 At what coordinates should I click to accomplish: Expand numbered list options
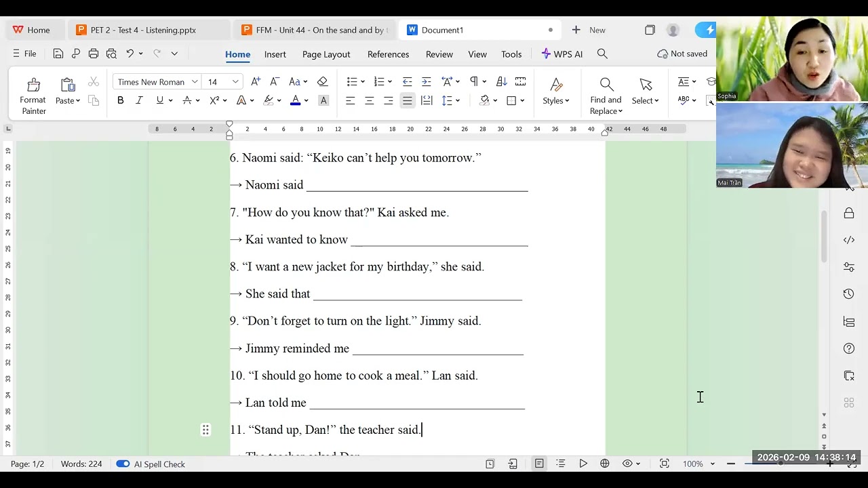(389, 81)
